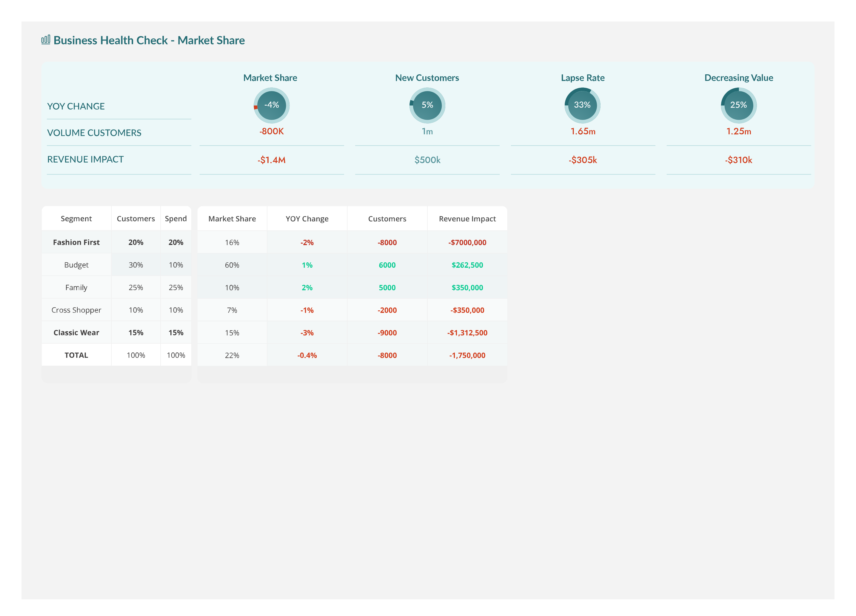This screenshot has width=856, height=616.
Task: Click the Decreasing Value 25% donut gauge
Action: tap(739, 105)
